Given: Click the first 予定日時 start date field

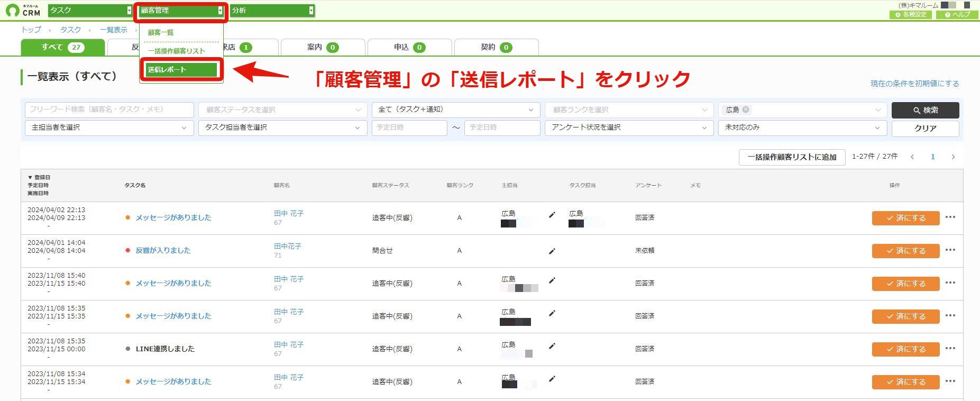Looking at the screenshot, I should (x=409, y=127).
